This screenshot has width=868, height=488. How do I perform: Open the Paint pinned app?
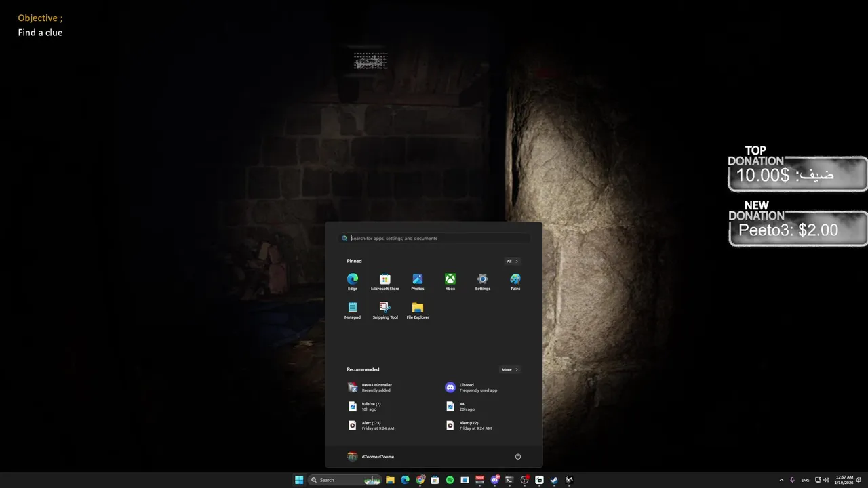coord(515,282)
